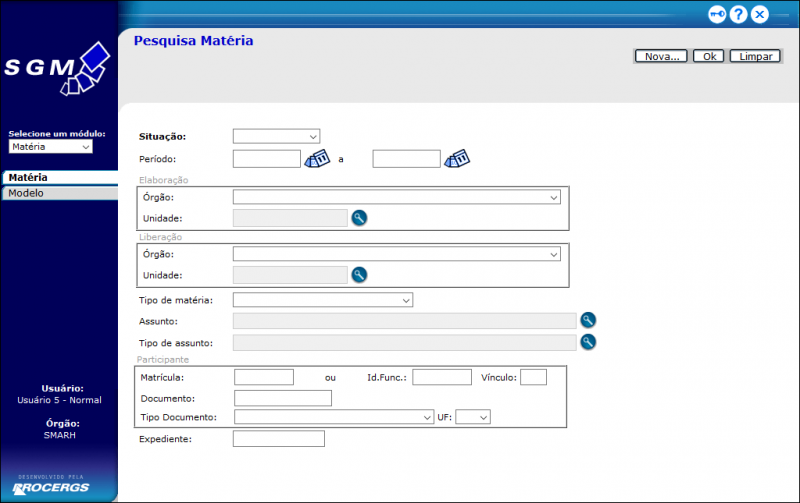The height and width of the screenshot is (503, 800).
Task: Open calendar picker for Período start date
Action: 317,159
